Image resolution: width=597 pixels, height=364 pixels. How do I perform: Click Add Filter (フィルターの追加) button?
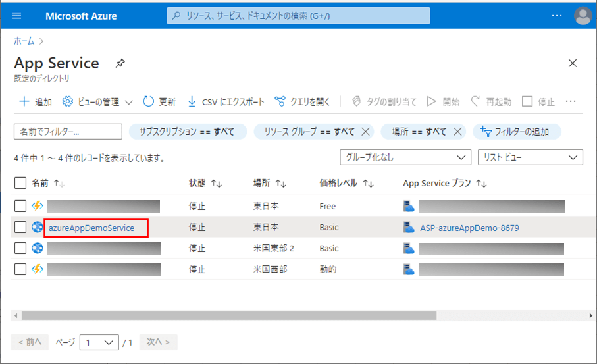coord(517,132)
